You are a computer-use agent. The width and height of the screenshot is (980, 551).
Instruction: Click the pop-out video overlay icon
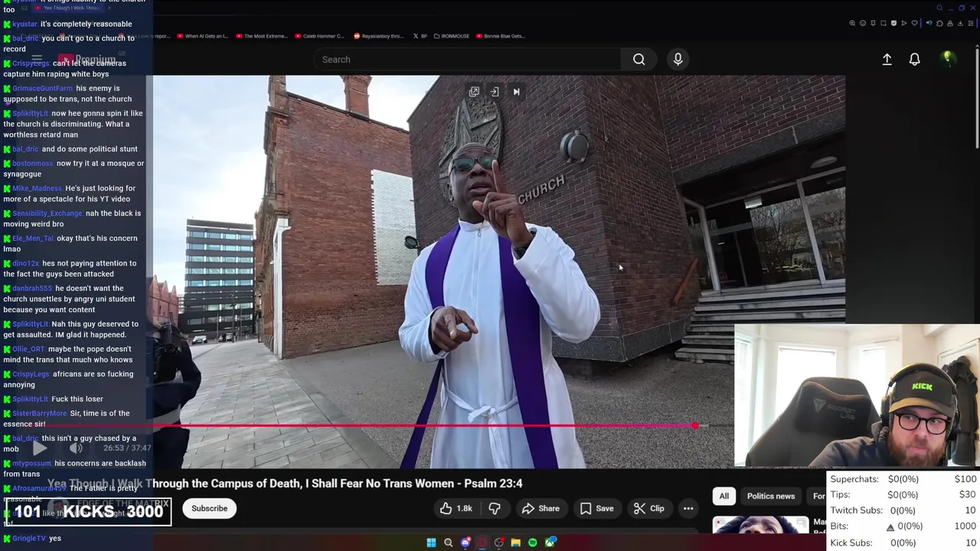click(x=474, y=92)
